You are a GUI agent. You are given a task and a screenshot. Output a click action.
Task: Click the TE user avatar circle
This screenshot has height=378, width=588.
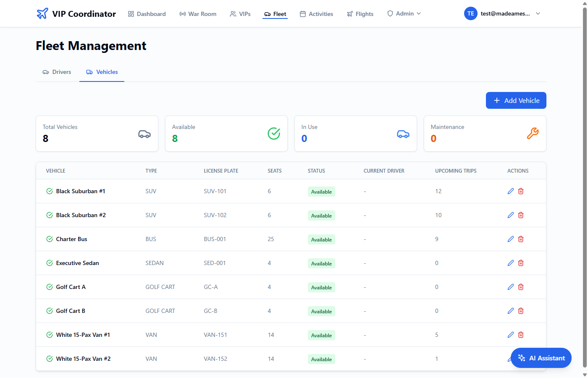tap(470, 13)
